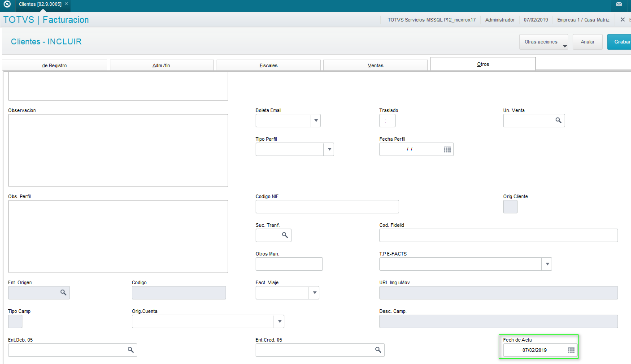Screen dimensions: 631x364
Task: Click TOTVS Servicios MSSQL P12_mexrox17 text
Action: pyautogui.click(x=431, y=20)
